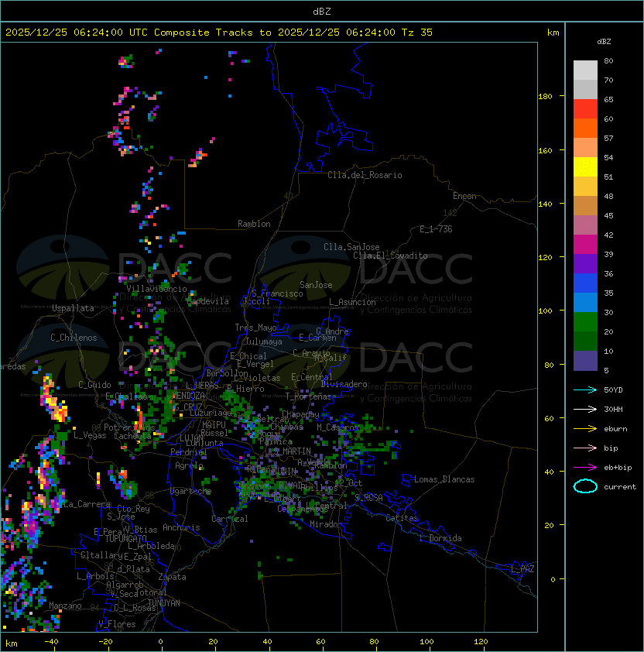The height and width of the screenshot is (652, 644).
Task: Click the 'MENDOZA' city label
Action: click(x=188, y=396)
